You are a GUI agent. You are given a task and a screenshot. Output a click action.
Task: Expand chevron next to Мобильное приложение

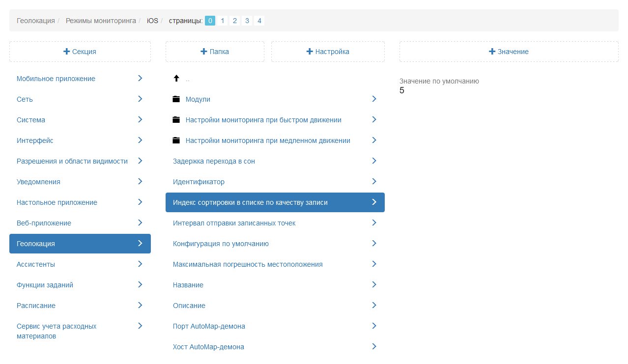[x=140, y=78]
